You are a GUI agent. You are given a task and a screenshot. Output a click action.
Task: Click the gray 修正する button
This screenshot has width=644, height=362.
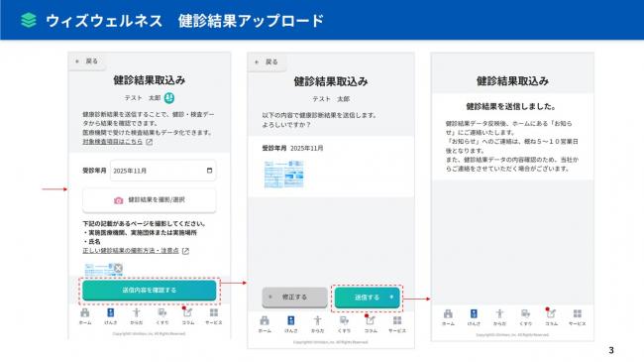[x=294, y=297]
